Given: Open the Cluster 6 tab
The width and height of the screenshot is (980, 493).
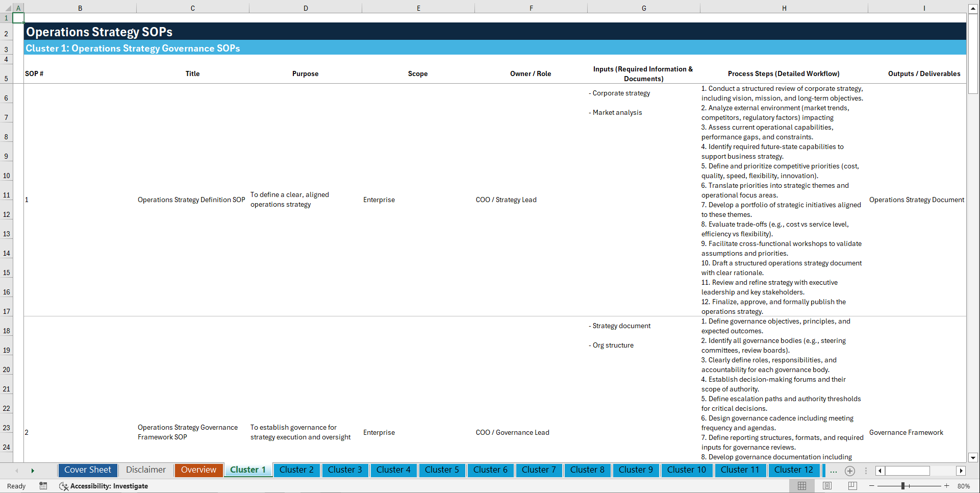Looking at the screenshot, I should [490, 470].
